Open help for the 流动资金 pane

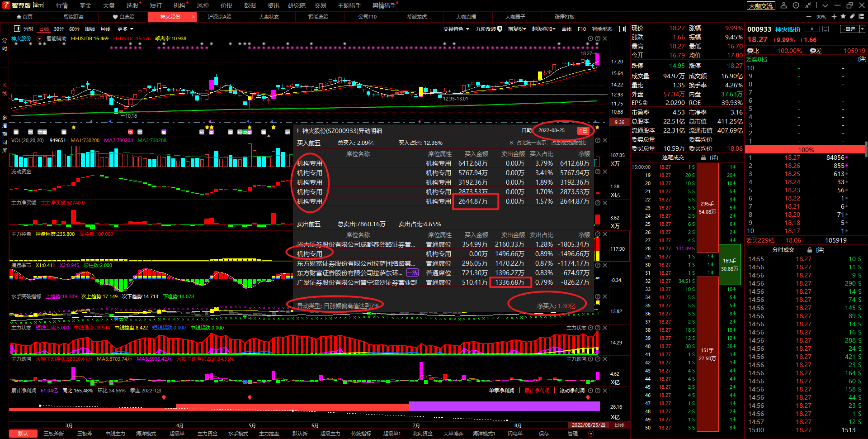click(597, 172)
